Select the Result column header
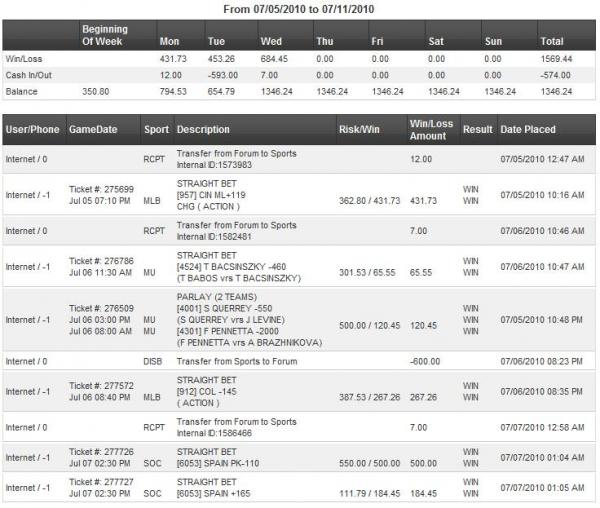The width and height of the screenshot is (600, 508). (x=478, y=130)
